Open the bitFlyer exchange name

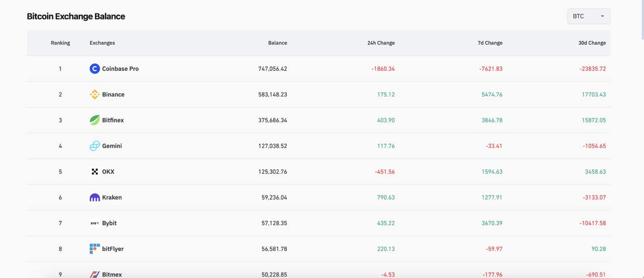113,248
